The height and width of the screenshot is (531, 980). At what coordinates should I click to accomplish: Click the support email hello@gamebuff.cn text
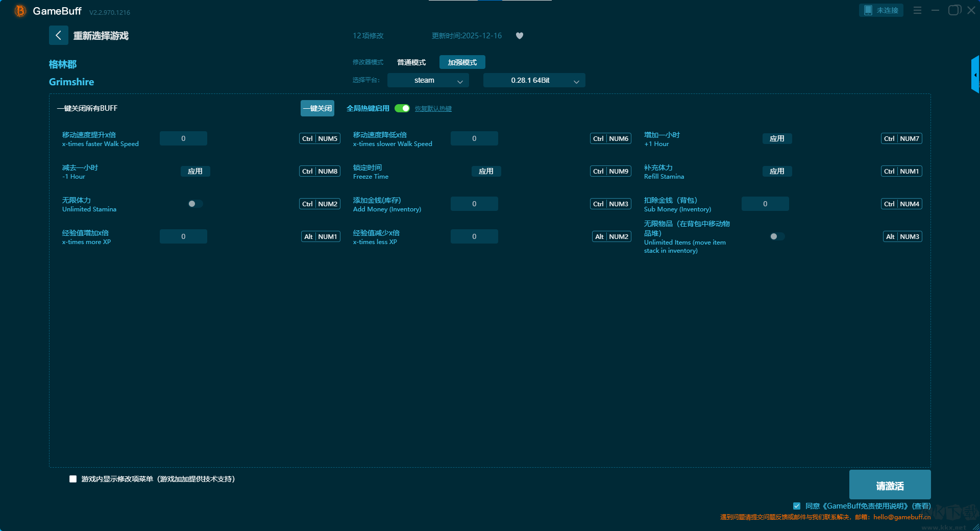click(x=902, y=517)
